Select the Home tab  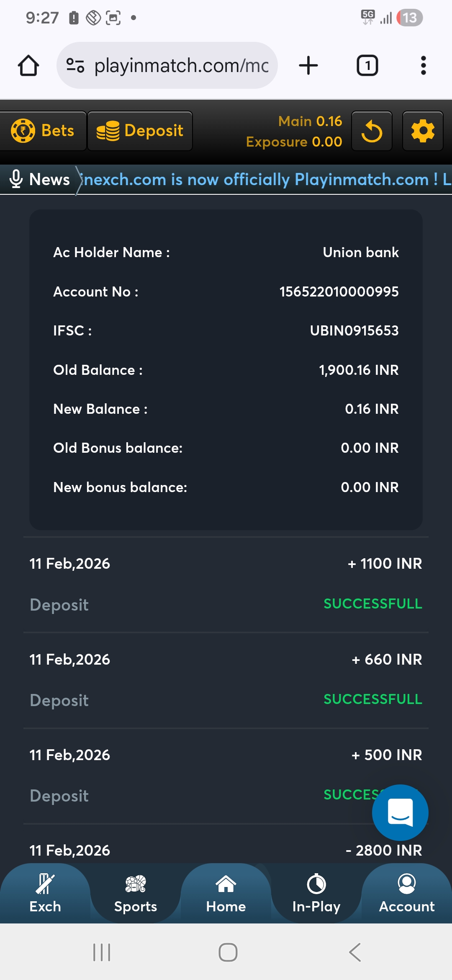226,894
